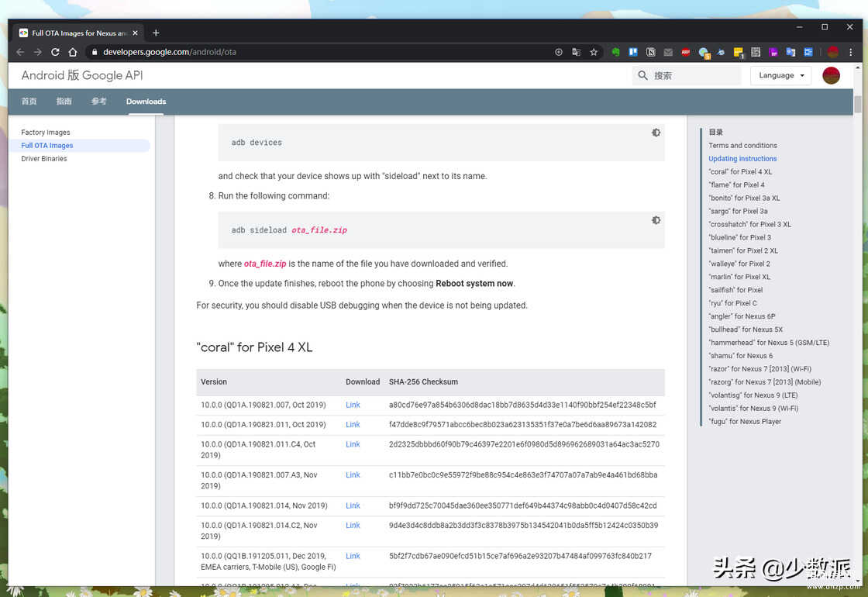Jump to "taimen" for Pixel 2 XL
The image size is (868, 597).
pos(743,251)
